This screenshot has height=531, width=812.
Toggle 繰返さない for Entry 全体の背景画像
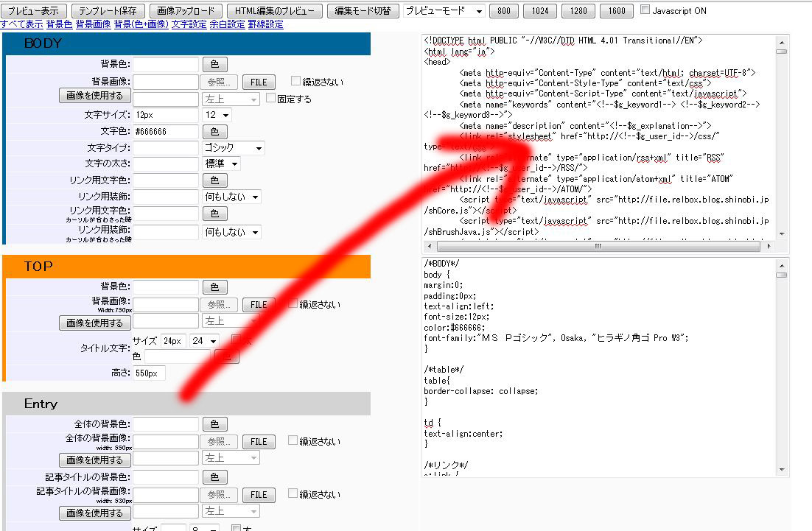293,440
